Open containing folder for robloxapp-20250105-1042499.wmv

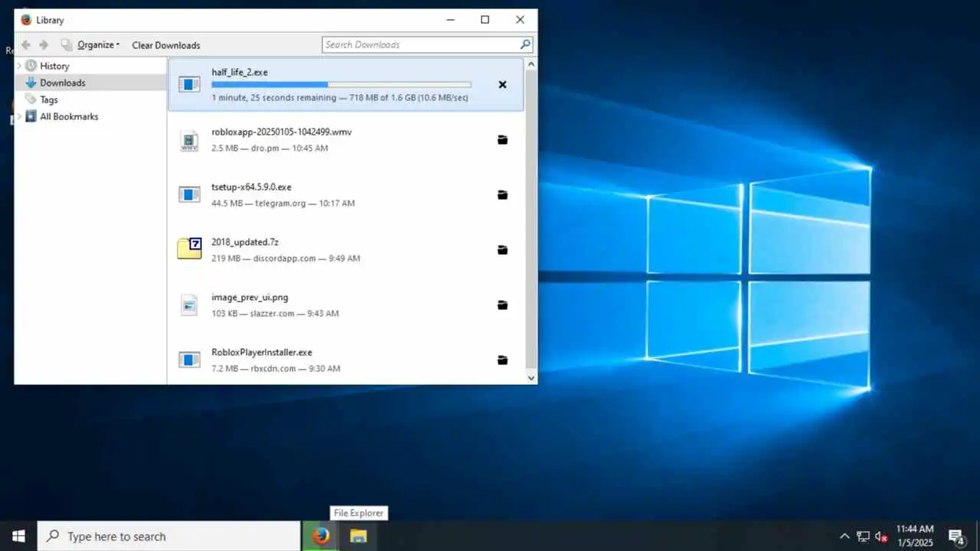click(x=502, y=140)
